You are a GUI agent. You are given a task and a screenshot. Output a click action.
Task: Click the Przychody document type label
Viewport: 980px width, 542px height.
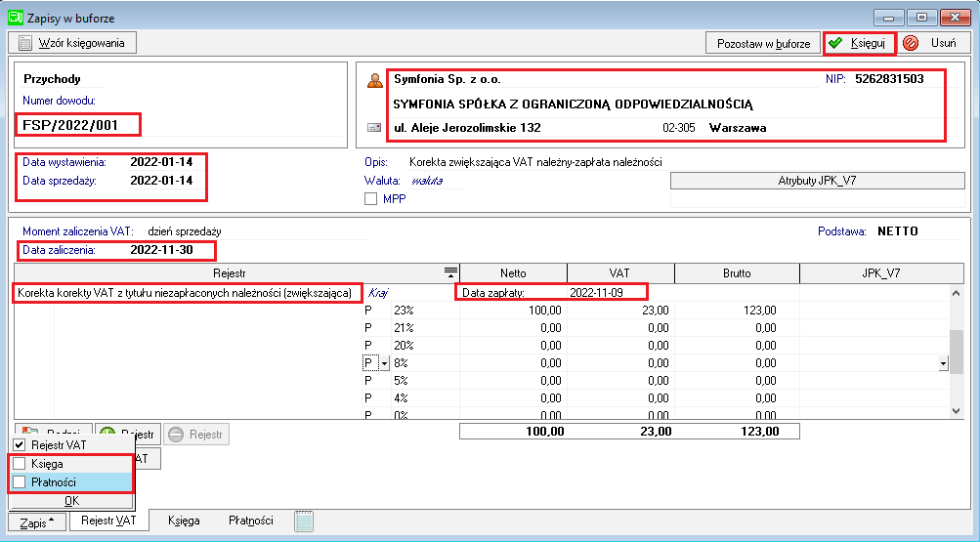52,79
